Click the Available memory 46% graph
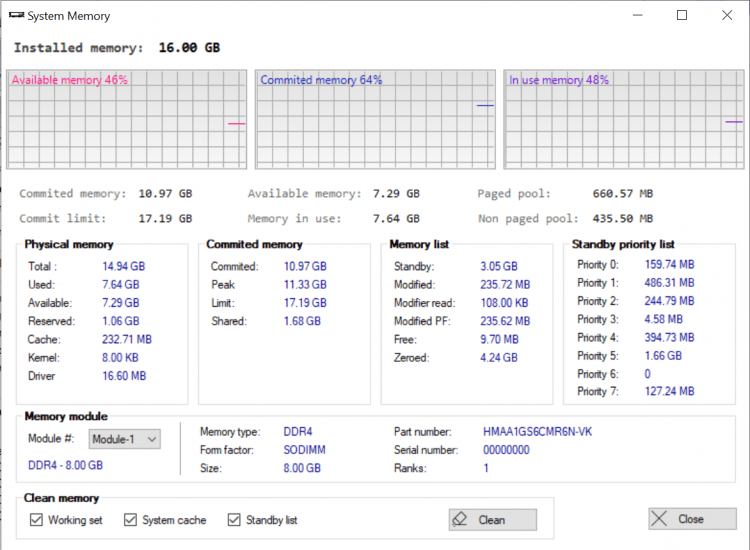Image resolution: width=750 pixels, height=550 pixels. pyautogui.click(x=126, y=119)
